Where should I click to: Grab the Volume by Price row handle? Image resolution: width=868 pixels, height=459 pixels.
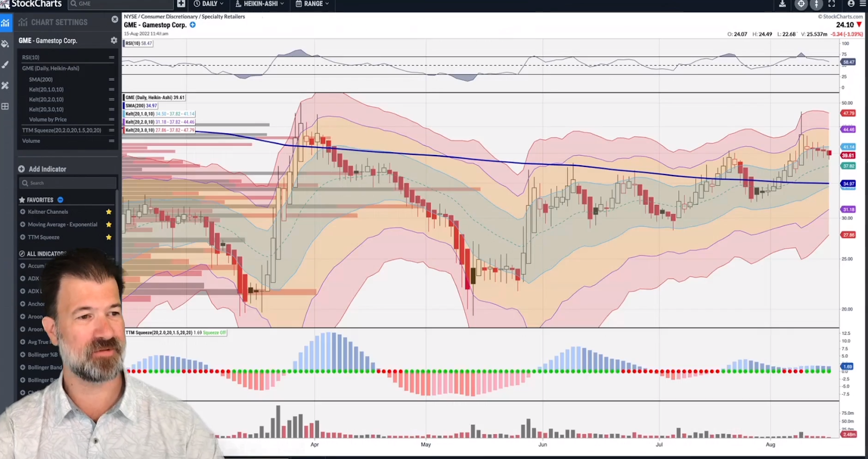click(111, 120)
